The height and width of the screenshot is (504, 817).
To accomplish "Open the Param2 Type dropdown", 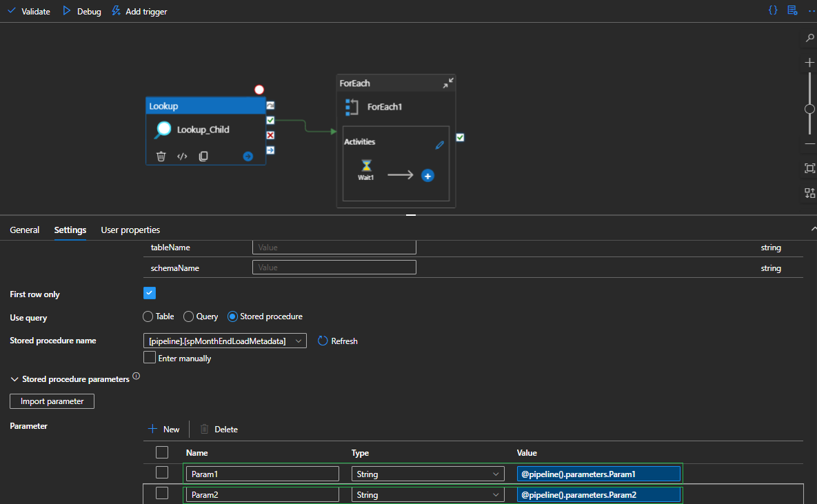I will 427,494.
